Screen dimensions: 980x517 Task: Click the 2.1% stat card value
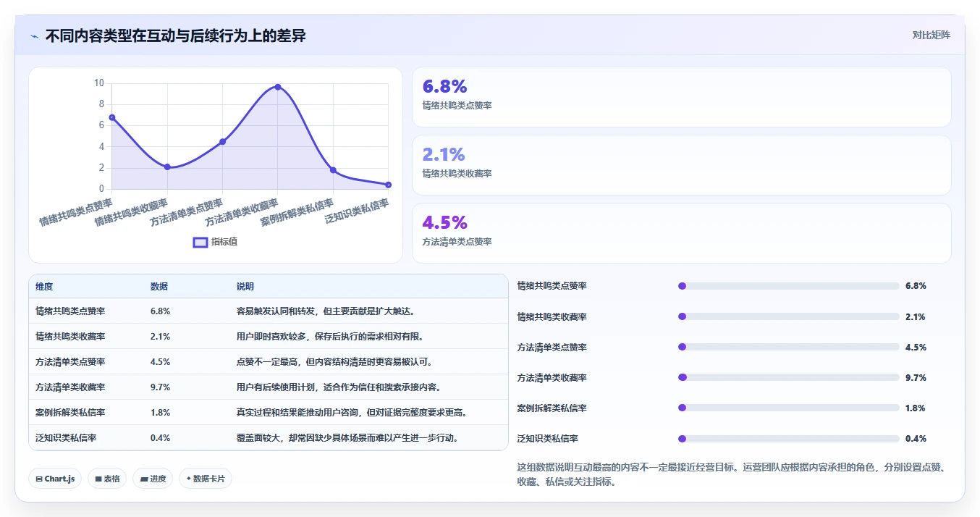pos(444,154)
